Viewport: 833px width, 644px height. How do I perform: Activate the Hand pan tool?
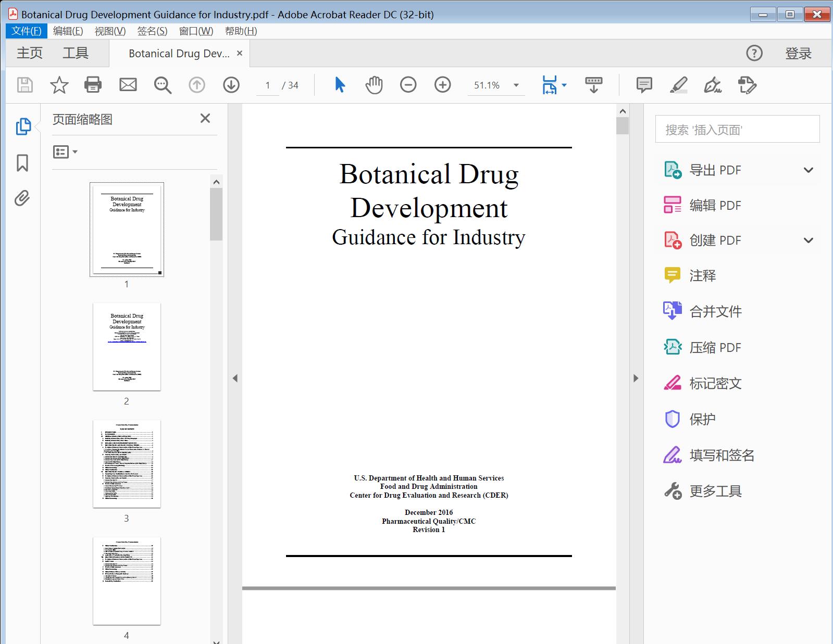tap(374, 85)
